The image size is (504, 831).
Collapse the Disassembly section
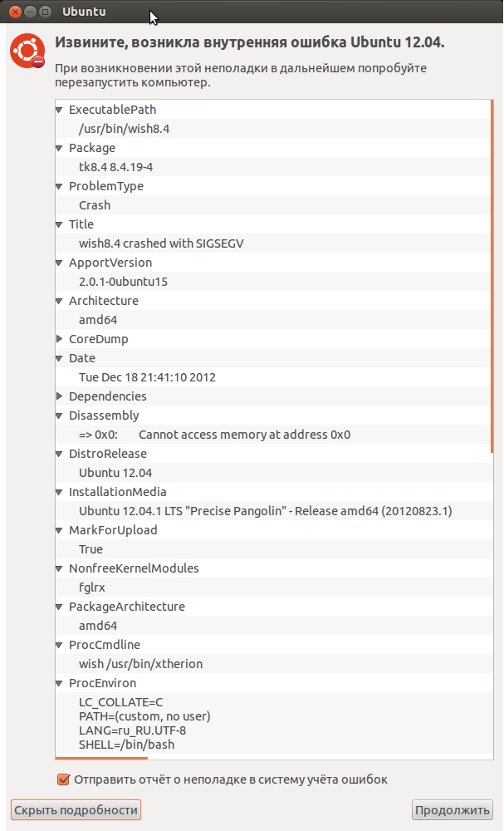[x=59, y=415]
